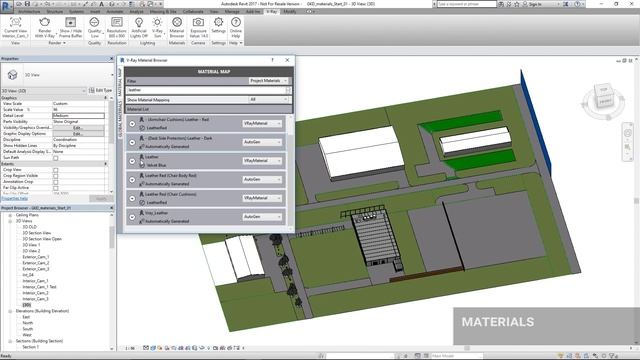Viewport: 640px width, 360px height.
Task: Click zoom region icon in navigation bar
Action: point(628,147)
